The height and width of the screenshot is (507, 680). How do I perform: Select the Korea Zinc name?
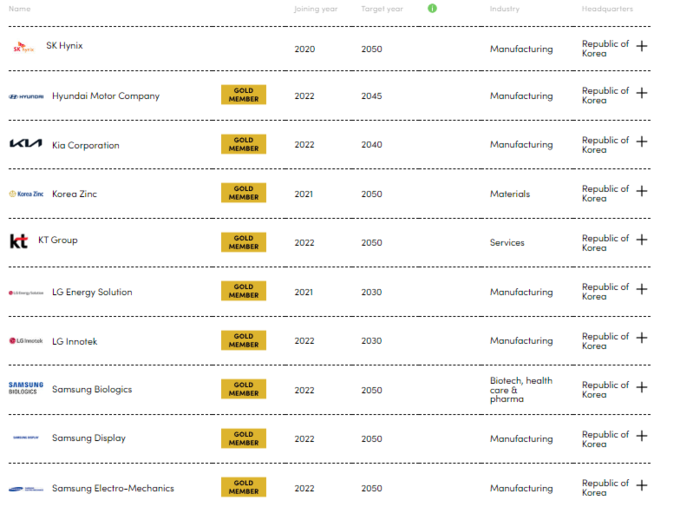pos(74,194)
